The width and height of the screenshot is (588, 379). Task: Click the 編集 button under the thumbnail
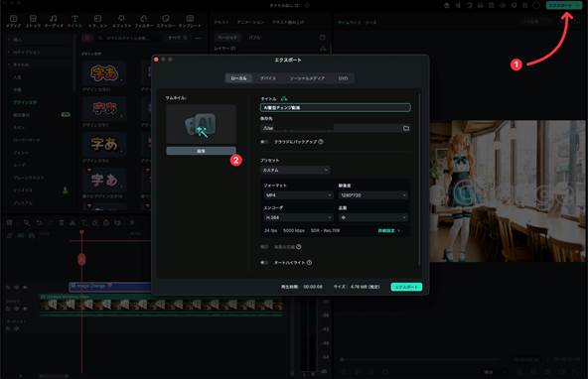[x=201, y=151]
